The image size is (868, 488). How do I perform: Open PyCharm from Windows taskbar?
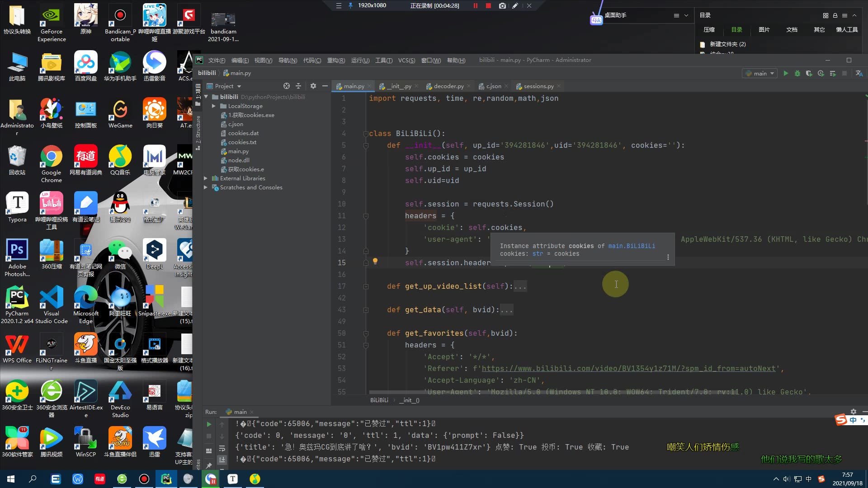click(166, 479)
